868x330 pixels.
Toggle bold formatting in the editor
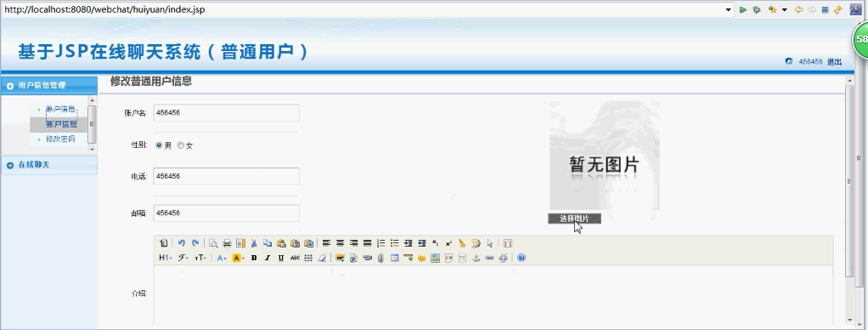[254, 258]
